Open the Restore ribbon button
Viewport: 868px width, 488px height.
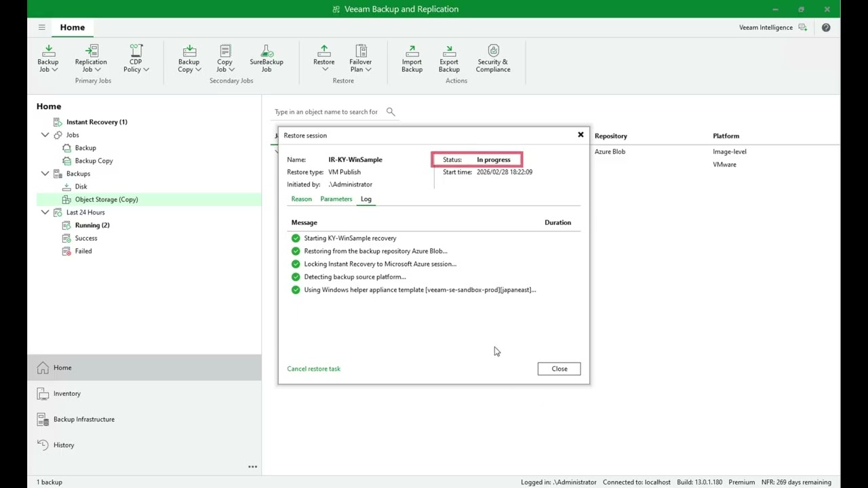point(324,59)
